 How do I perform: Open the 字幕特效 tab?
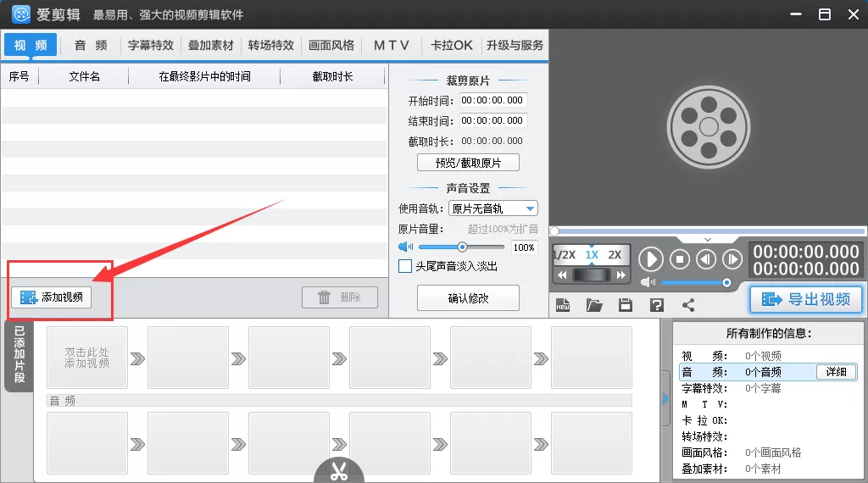151,45
